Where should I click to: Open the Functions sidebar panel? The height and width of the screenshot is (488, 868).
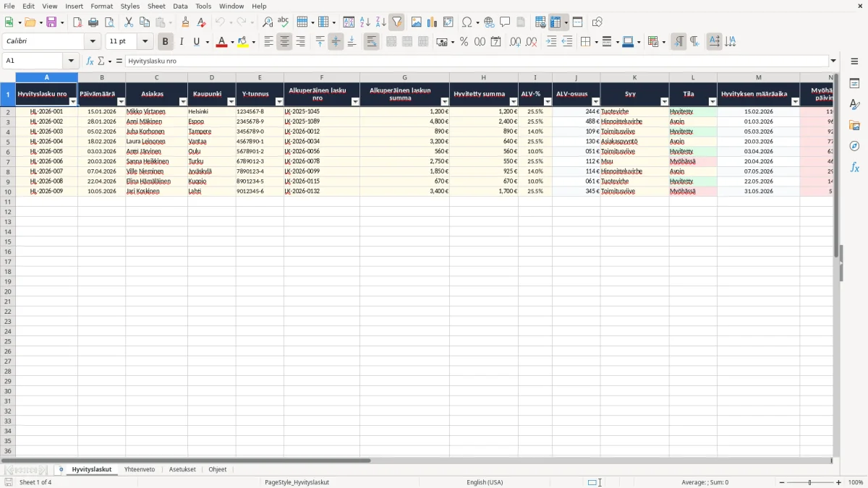click(854, 167)
